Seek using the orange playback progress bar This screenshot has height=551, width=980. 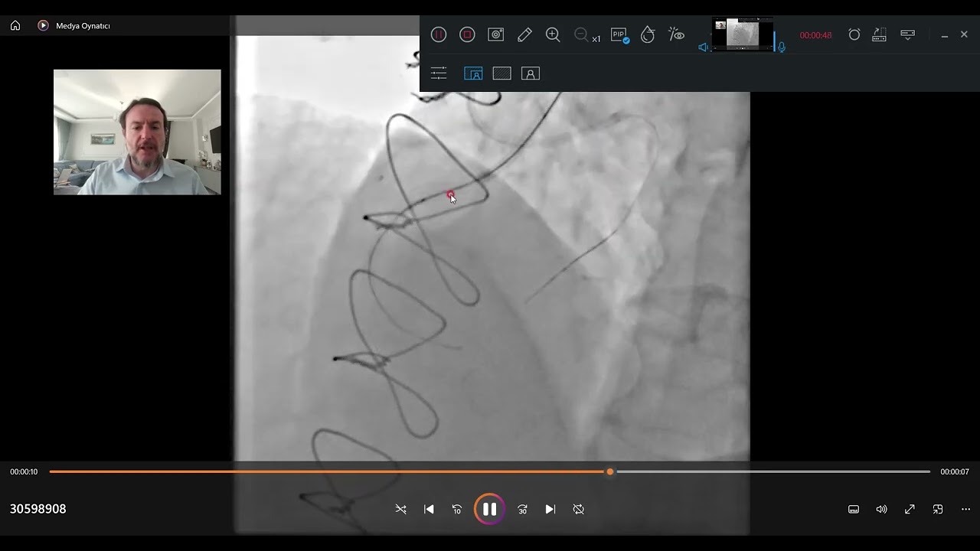pyautogui.click(x=490, y=471)
